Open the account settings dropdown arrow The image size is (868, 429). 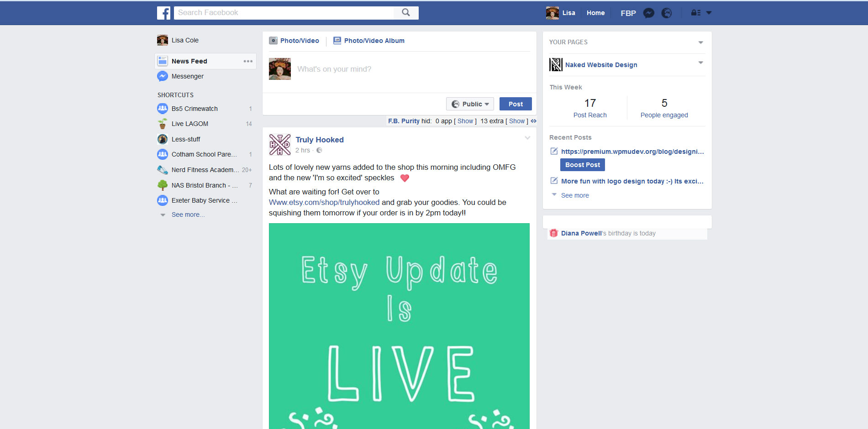click(709, 13)
